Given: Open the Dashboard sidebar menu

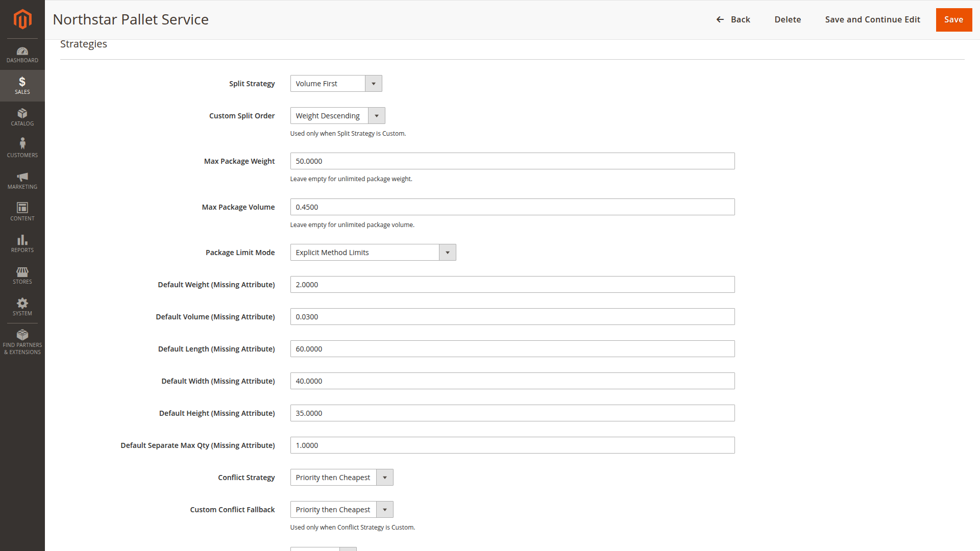Looking at the screenshot, I should point(22,55).
